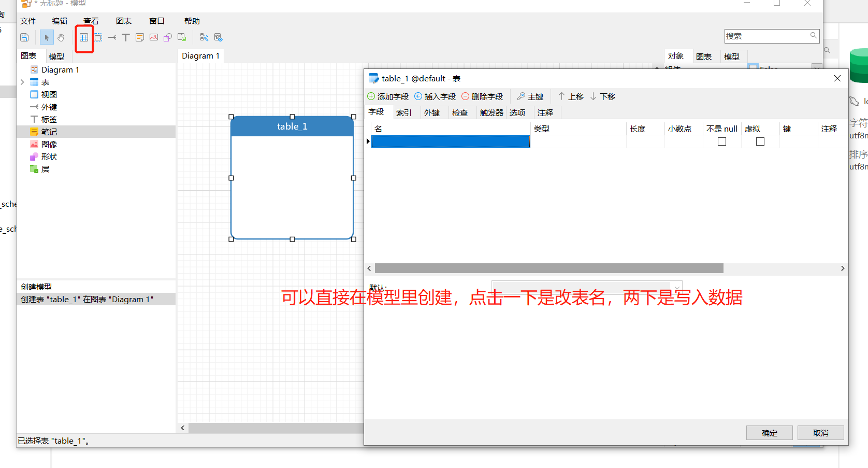The image size is (868, 468).
Task: Click the auto layout toolbar icon
Action: click(x=204, y=37)
